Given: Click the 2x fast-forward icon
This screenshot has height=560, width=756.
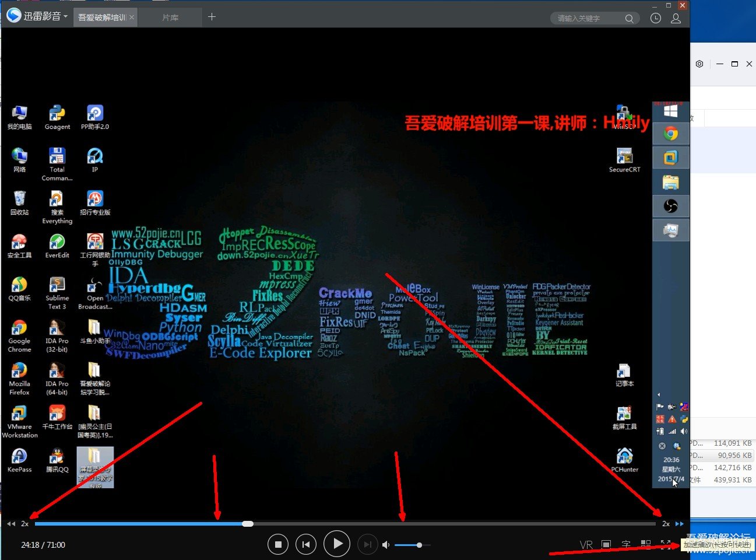Looking at the screenshot, I should (679, 524).
